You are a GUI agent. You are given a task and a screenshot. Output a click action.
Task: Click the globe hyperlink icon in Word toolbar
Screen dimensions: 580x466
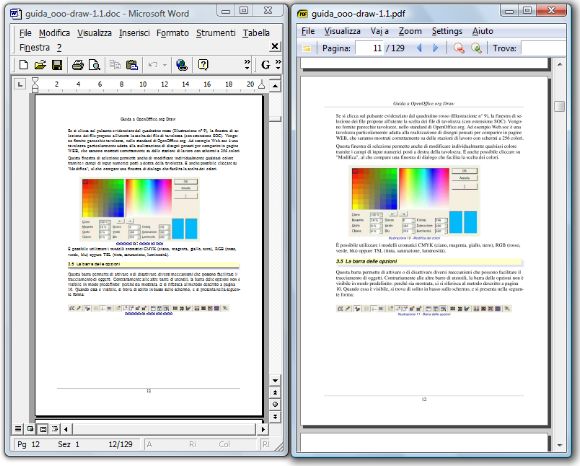click(x=182, y=65)
